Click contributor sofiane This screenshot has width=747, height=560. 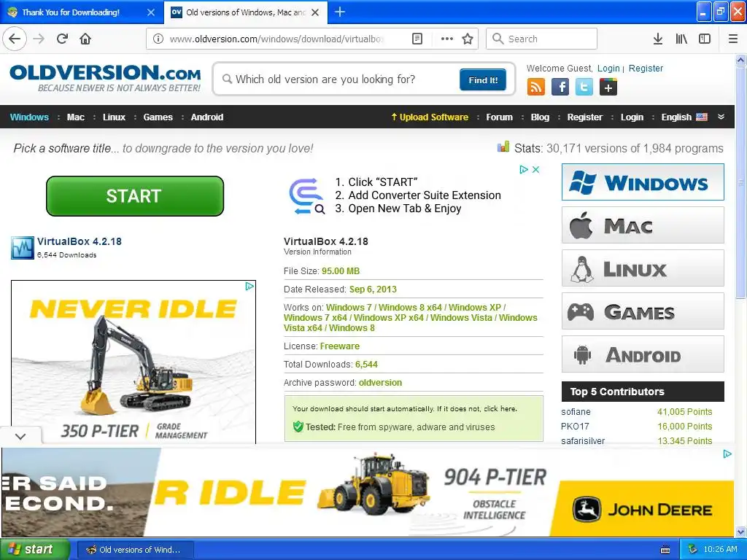pos(576,411)
